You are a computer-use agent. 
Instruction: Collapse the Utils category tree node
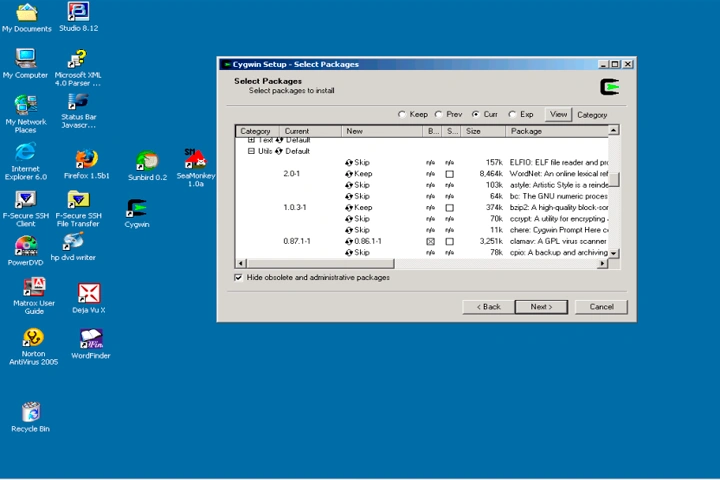251,151
